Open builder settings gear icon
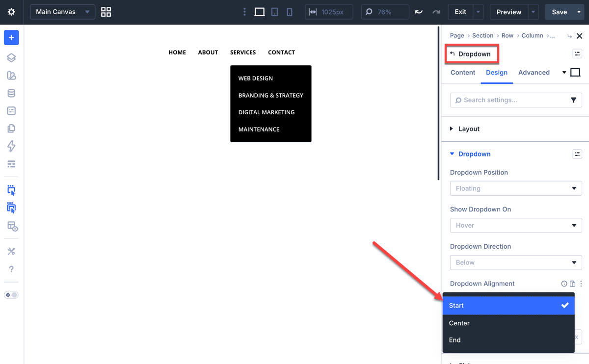The height and width of the screenshot is (364, 589). (x=11, y=12)
